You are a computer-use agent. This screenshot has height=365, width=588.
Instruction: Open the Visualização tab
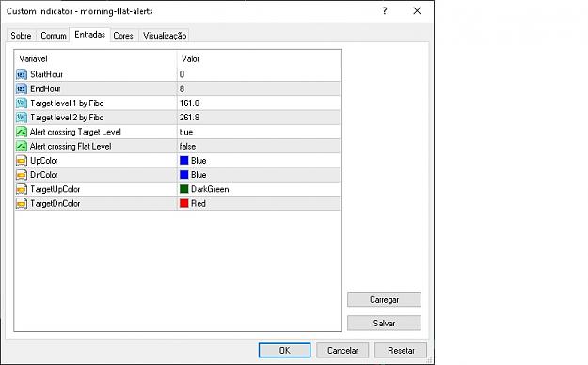[165, 35]
